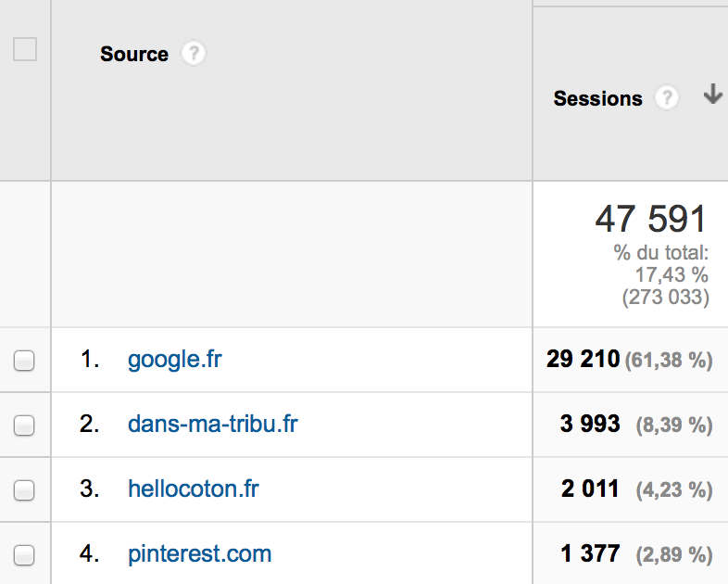This screenshot has height=584, width=728.
Task: Click the Source column header label
Action: coord(134,54)
